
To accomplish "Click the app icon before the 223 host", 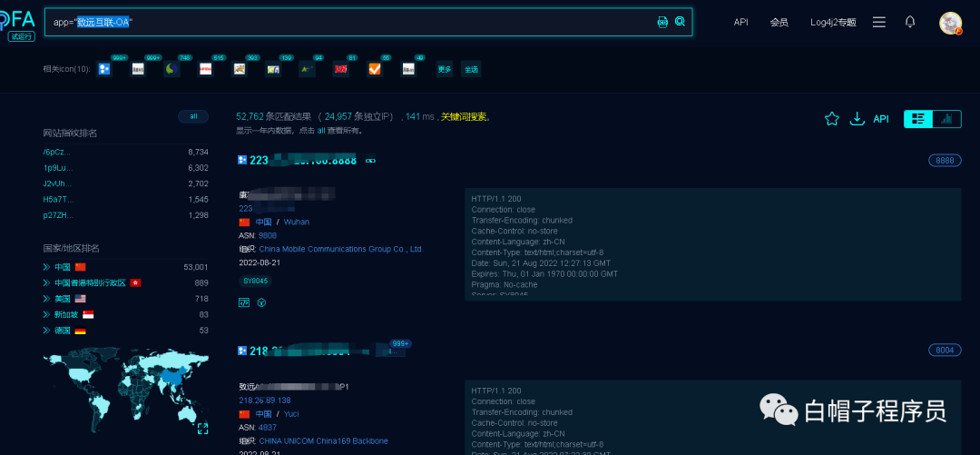I will [242, 161].
